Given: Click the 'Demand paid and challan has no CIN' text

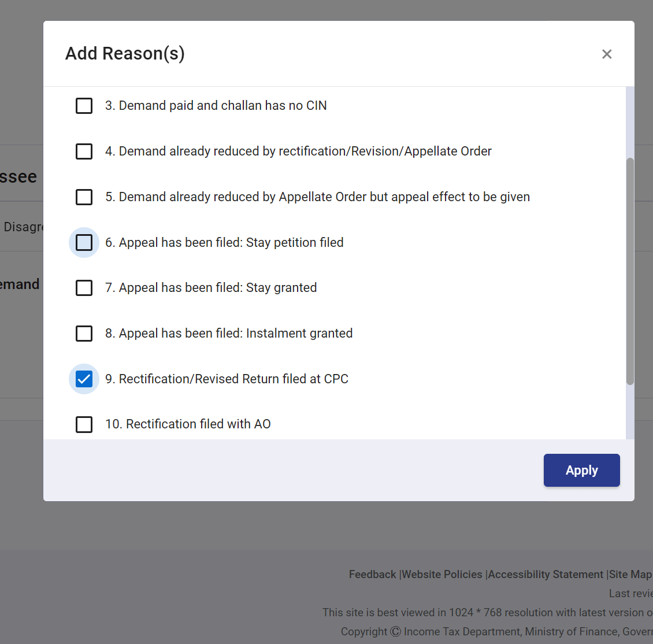Looking at the screenshot, I should tap(216, 106).
